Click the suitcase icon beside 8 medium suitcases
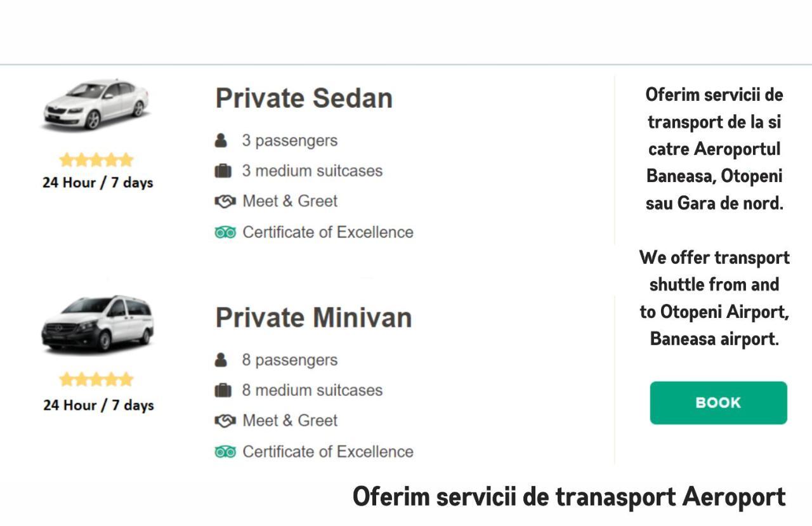 (x=223, y=390)
